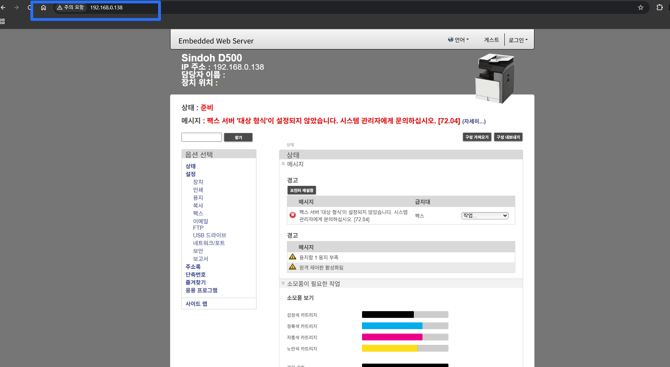Click the 게스트 user label
670x367 pixels.
[x=491, y=40]
